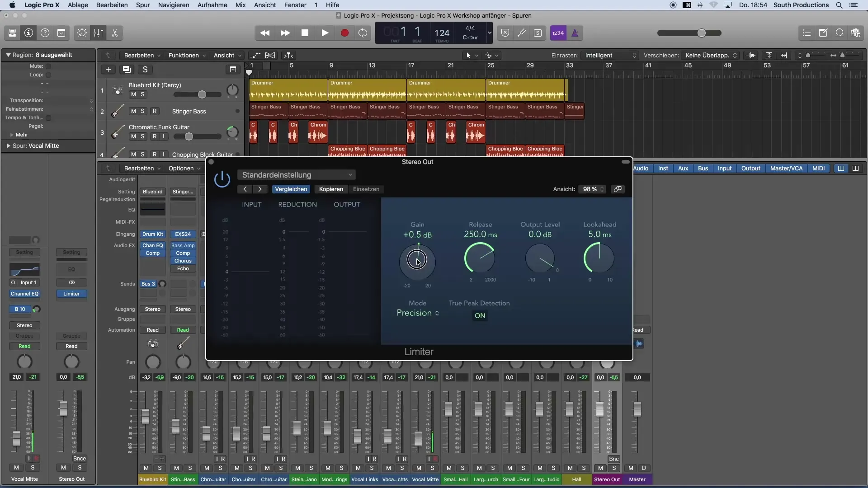Image resolution: width=868 pixels, height=488 pixels.
Task: Toggle the count-in 1234 button
Action: click(558, 33)
